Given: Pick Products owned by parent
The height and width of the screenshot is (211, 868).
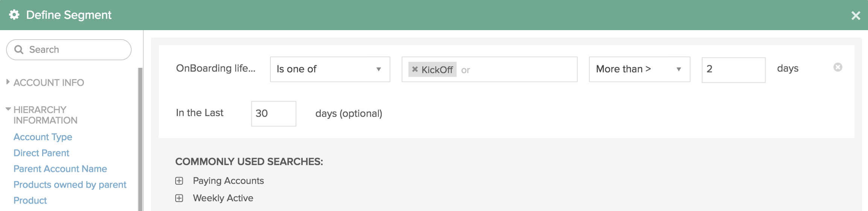Looking at the screenshot, I should 70,185.
